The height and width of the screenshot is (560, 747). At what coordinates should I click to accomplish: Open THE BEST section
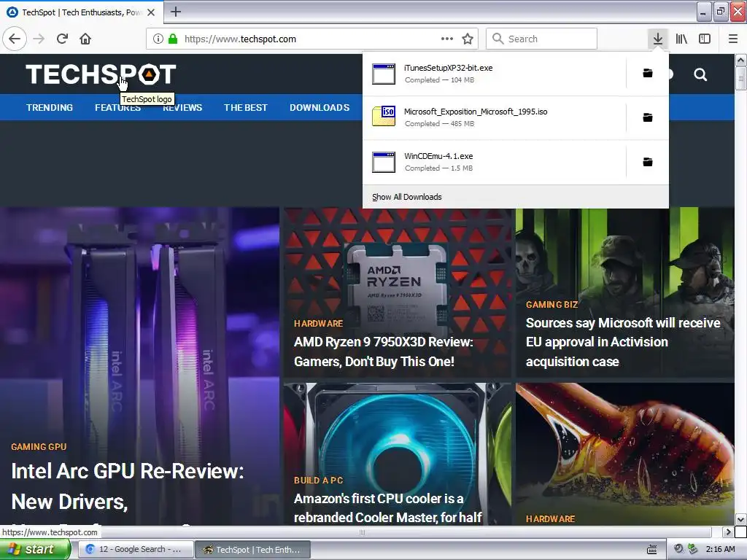click(x=246, y=108)
